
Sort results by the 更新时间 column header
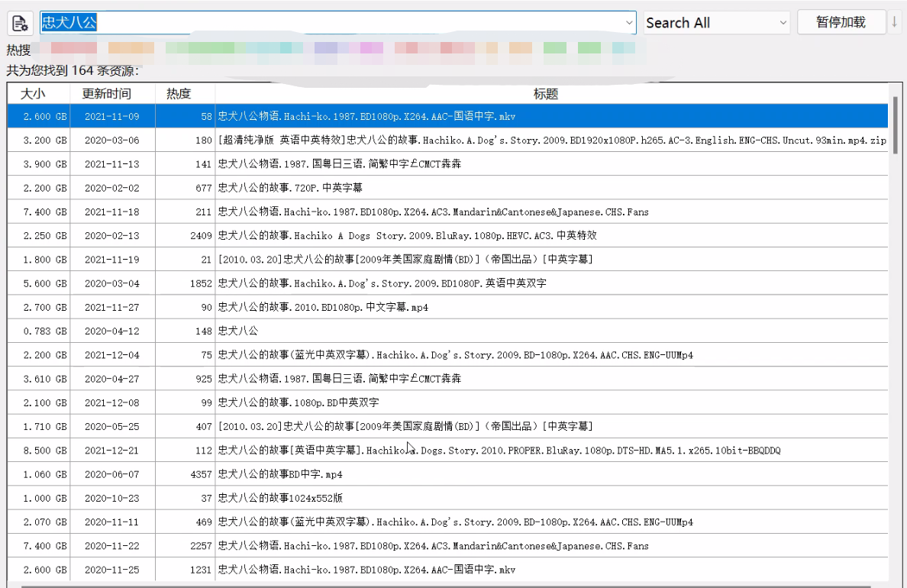(x=107, y=94)
